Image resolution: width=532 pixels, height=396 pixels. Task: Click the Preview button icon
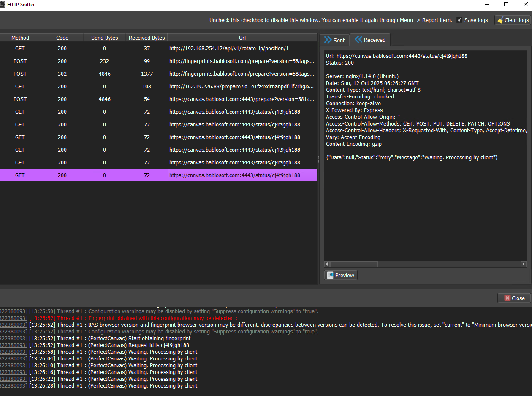tap(331, 275)
